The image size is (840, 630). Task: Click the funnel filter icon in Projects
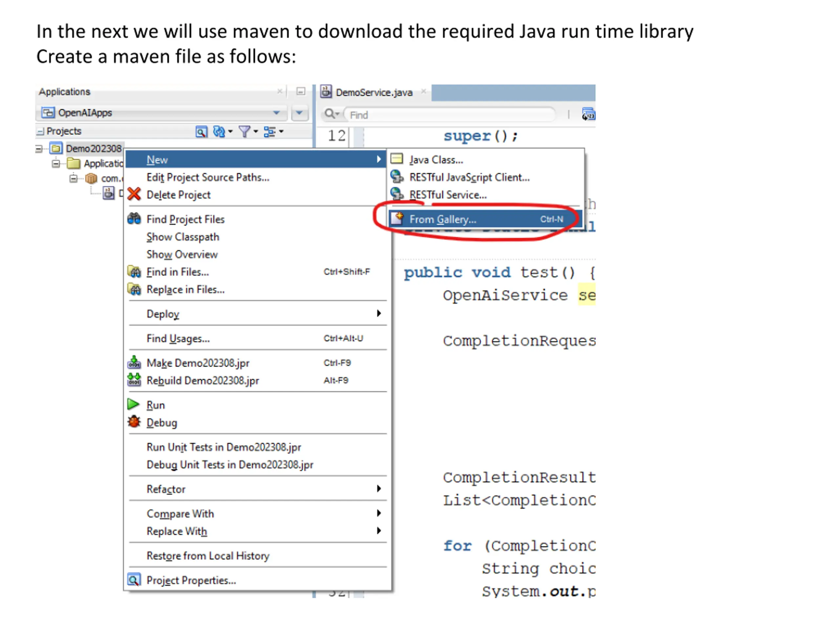[244, 131]
